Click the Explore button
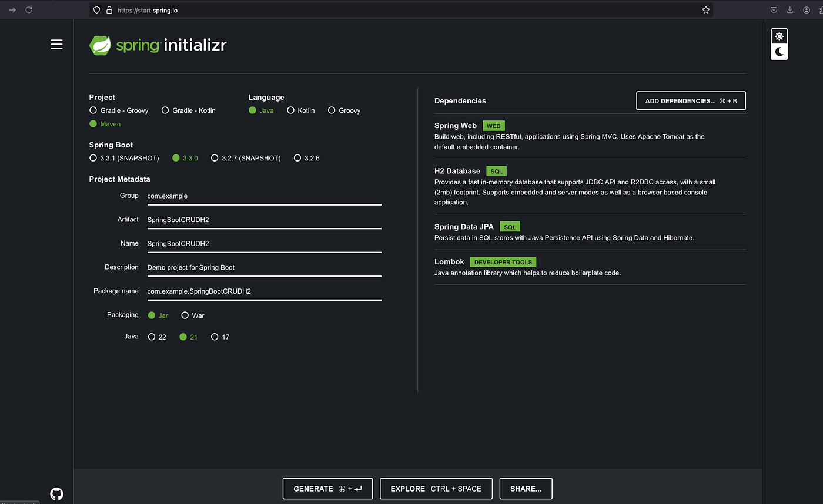The height and width of the screenshot is (504, 823). tap(436, 489)
